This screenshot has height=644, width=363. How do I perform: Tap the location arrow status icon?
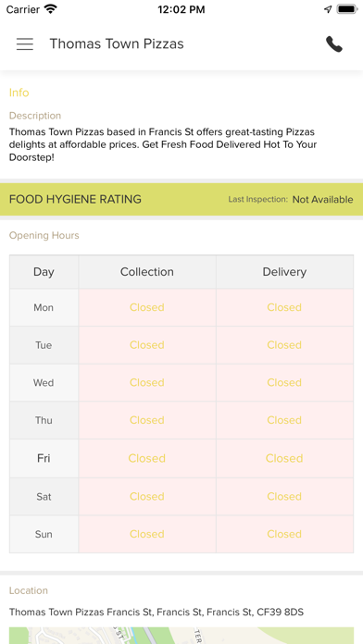point(328,9)
